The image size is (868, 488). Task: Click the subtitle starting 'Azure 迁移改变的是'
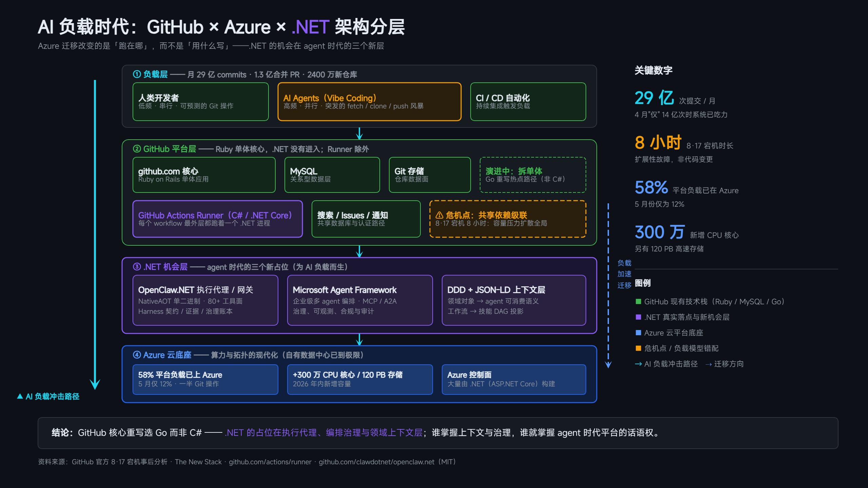tap(211, 46)
